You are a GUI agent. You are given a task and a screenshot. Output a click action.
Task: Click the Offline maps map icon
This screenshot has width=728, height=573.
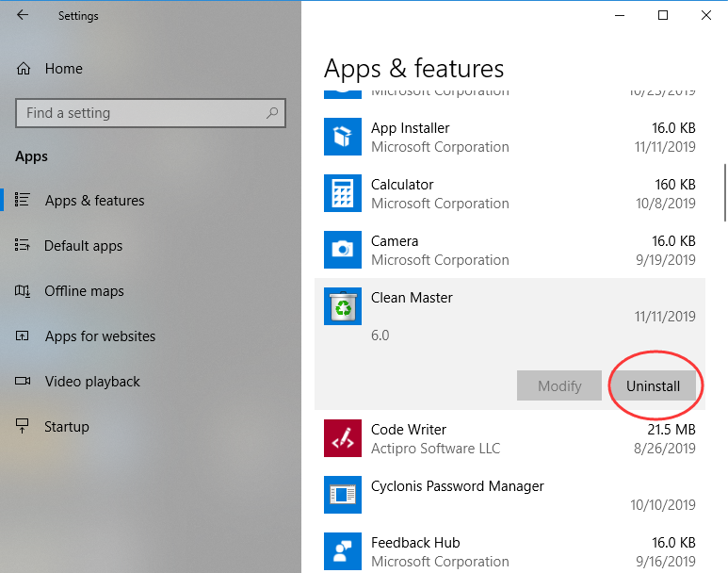pyautogui.click(x=23, y=291)
